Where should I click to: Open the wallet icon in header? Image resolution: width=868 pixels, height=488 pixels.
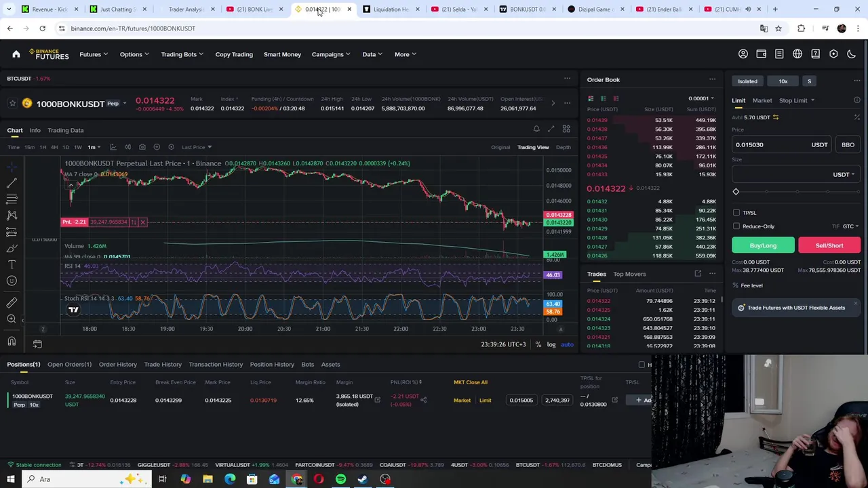click(761, 54)
